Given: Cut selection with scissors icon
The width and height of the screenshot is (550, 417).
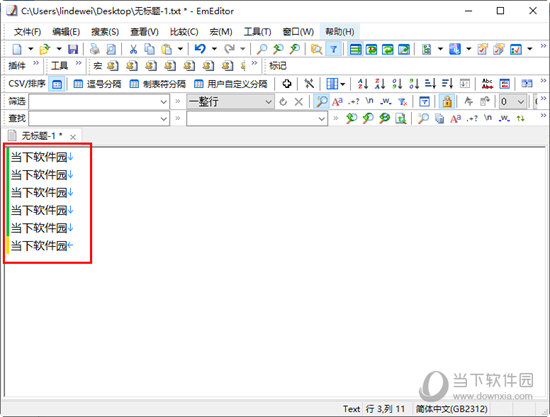Looking at the screenshot, I should coord(133,49).
